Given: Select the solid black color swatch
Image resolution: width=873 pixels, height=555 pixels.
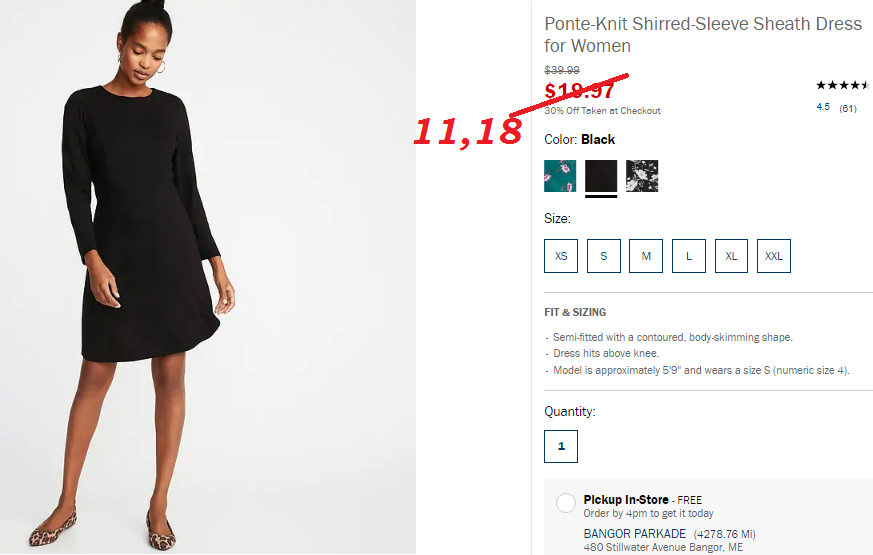Looking at the screenshot, I should click(x=601, y=176).
